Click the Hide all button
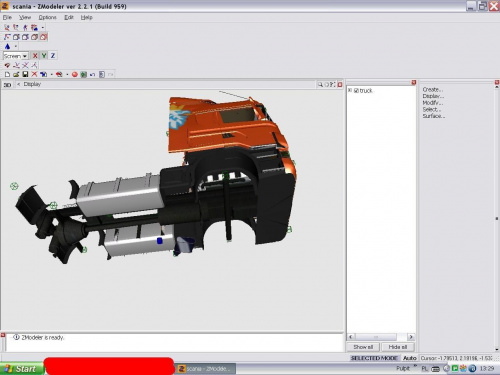The width and height of the screenshot is (500, 375). click(398, 347)
